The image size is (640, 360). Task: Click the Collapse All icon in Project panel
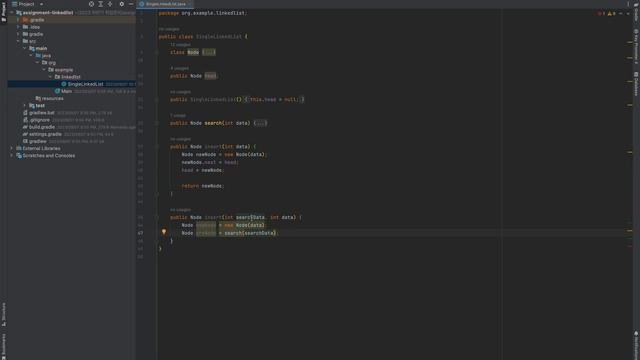pyautogui.click(x=110, y=4)
